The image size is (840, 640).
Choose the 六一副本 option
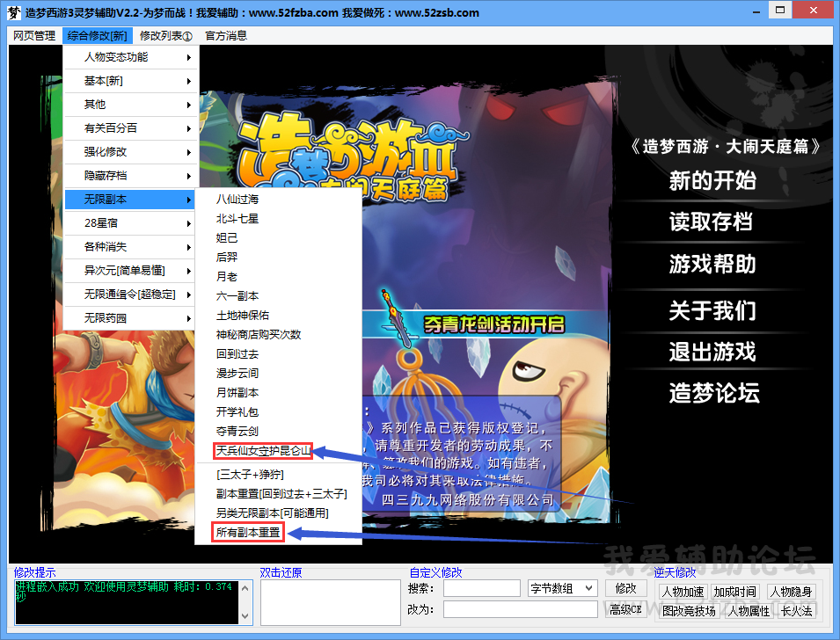tap(279, 296)
